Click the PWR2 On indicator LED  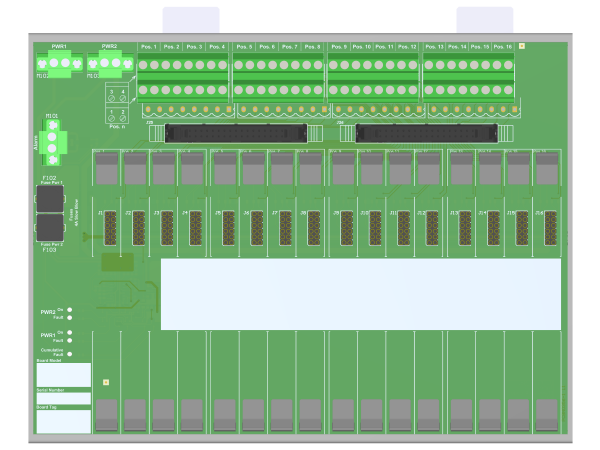[x=70, y=310]
